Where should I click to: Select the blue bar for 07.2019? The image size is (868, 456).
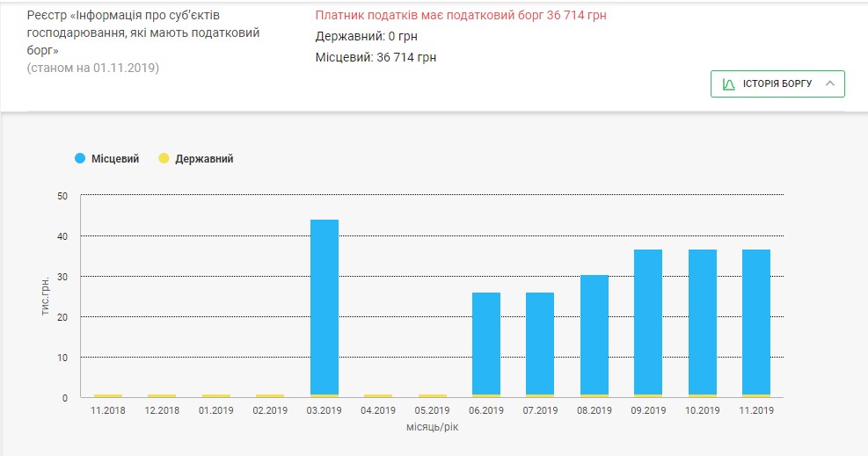pyautogui.click(x=540, y=343)
